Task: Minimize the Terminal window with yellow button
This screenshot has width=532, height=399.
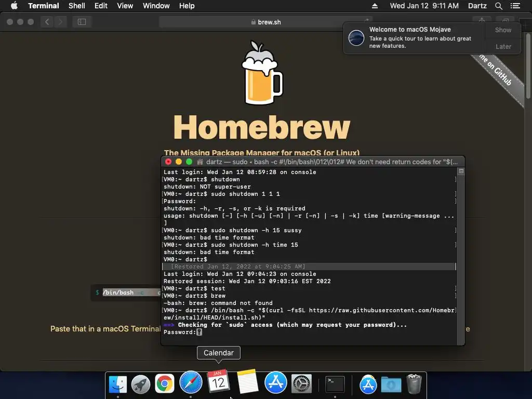Action: [179, 162]
